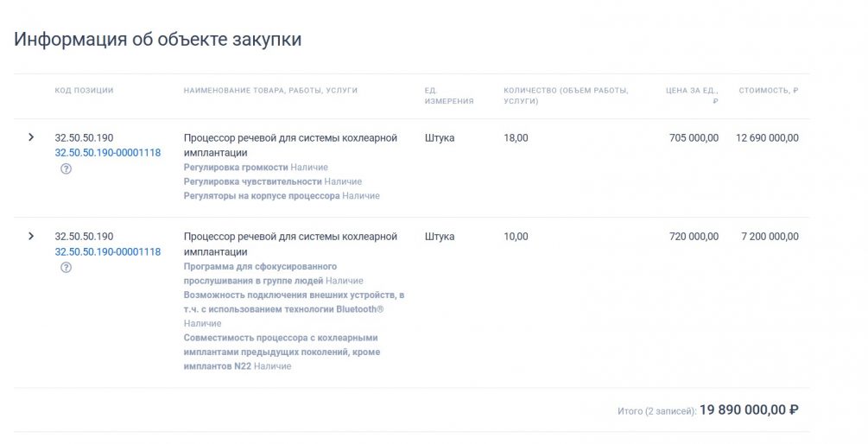Click the cost value 12 690 000,00
The height and width of the screenshot is (444, 868).
point(767,137)
